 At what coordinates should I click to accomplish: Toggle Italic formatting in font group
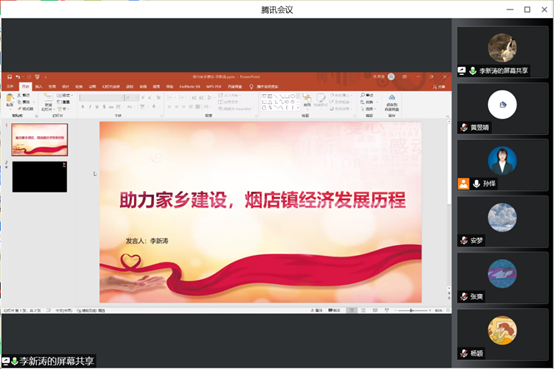coord(90,106)
